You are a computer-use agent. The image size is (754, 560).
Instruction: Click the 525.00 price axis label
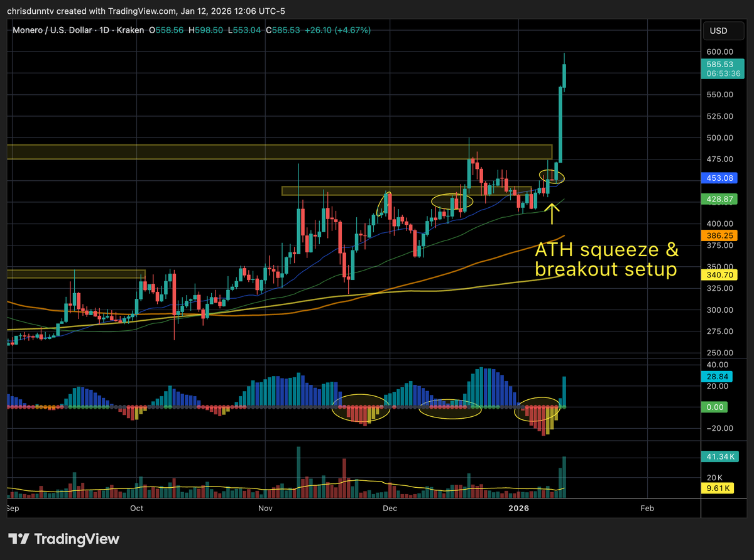pos(719,116)
